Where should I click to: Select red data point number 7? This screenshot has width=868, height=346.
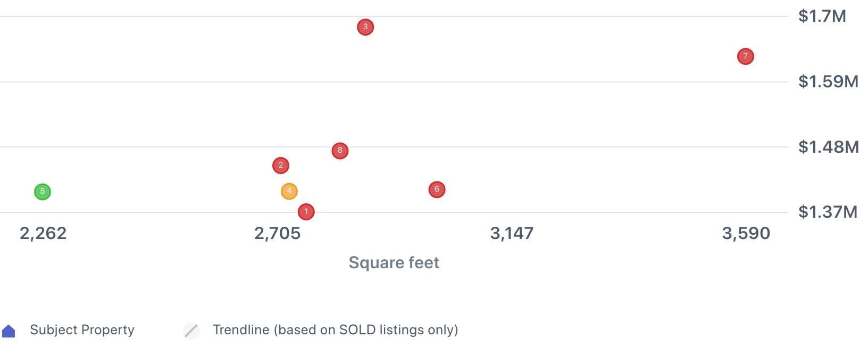pyautogui.click(x=745, y=56)
